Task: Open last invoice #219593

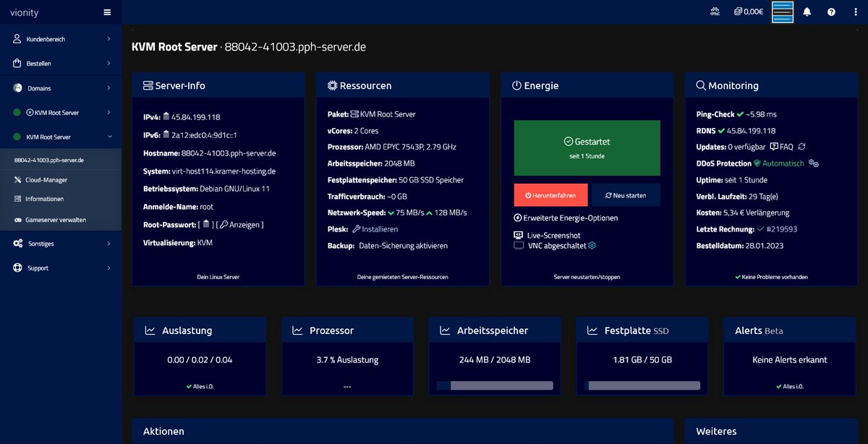Action: pos(783,229)
